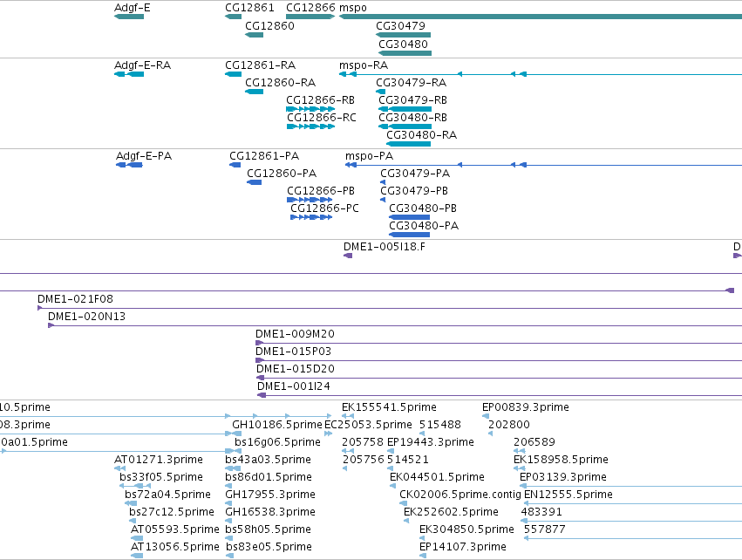Click the 206589 EST label
The image size is (742, 560).
[x=534, y=442]
